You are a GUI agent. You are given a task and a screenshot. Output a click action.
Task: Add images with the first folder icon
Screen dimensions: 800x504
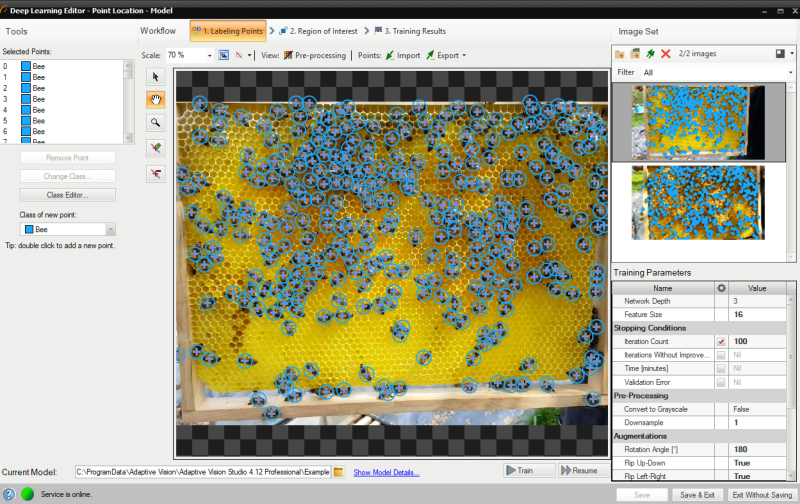coord(620,53)
